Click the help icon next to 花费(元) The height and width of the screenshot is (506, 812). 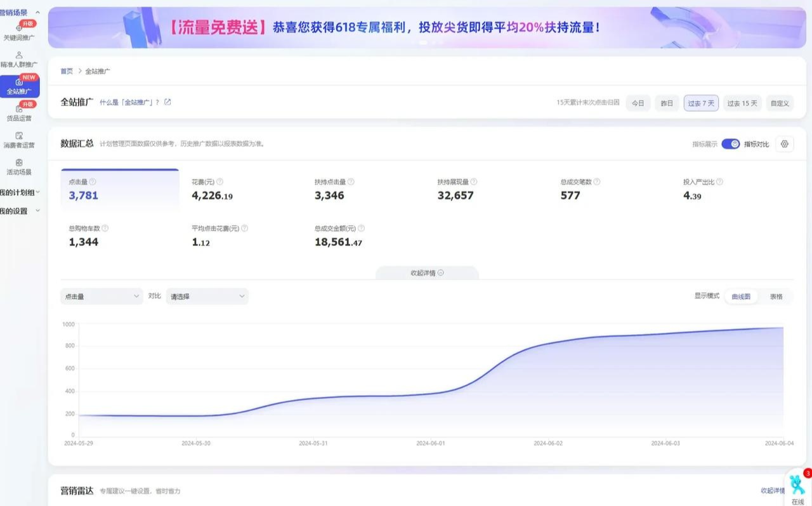(x=220, y=182)
